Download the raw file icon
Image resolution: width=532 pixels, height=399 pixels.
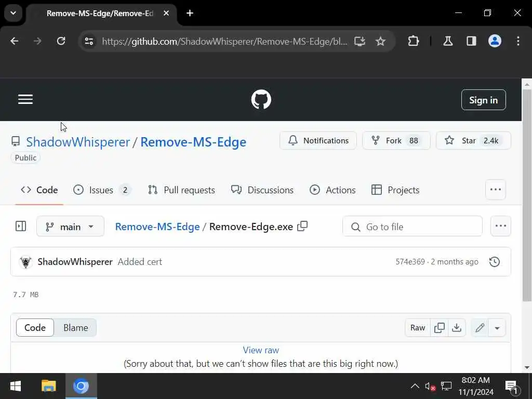tap(457, 328)
